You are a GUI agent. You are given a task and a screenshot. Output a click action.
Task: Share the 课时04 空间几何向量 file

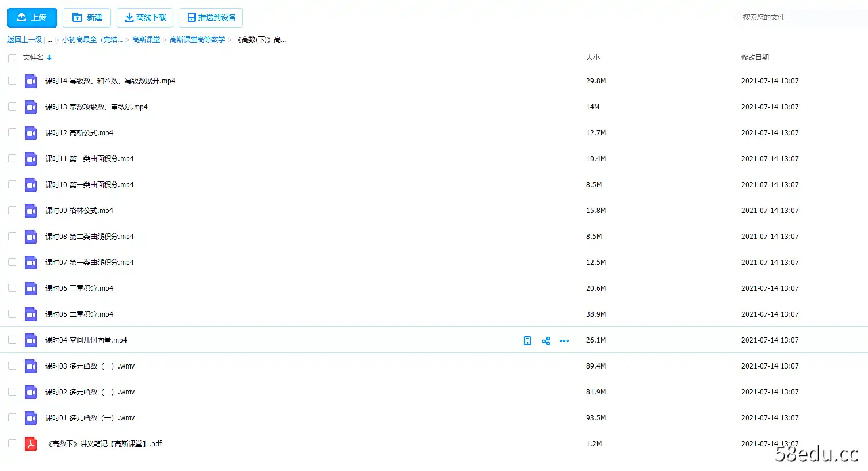[546, 341]
